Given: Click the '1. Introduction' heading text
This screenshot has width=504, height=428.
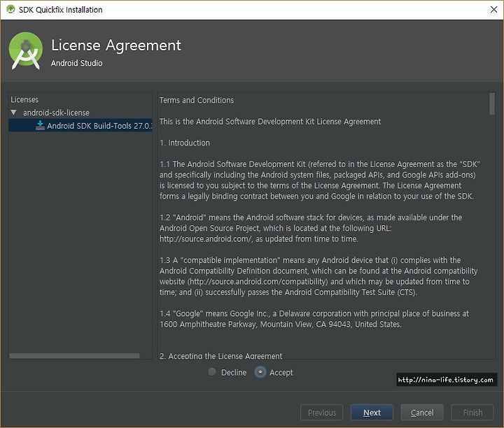Looking at the screenshot, I should click(185, 143).
